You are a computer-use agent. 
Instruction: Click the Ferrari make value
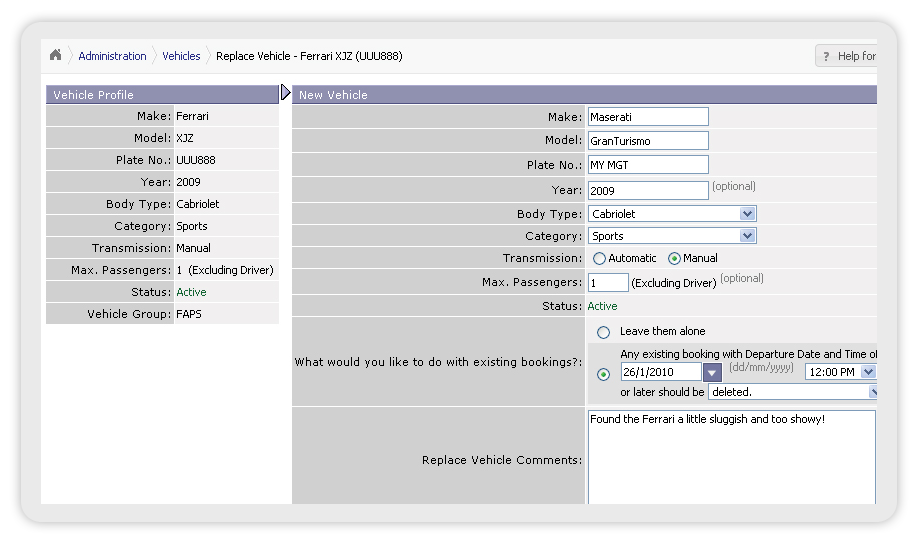point(193,116)
